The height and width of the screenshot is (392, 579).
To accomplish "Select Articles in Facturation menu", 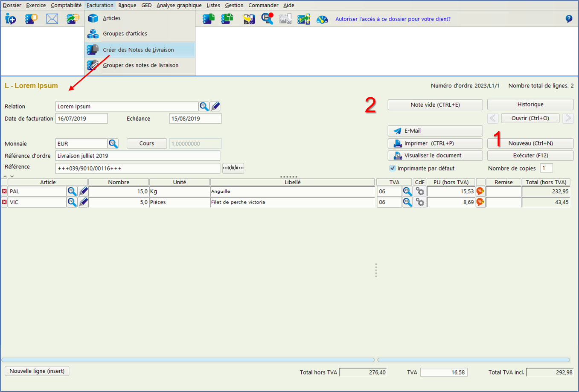I will 140,18.
